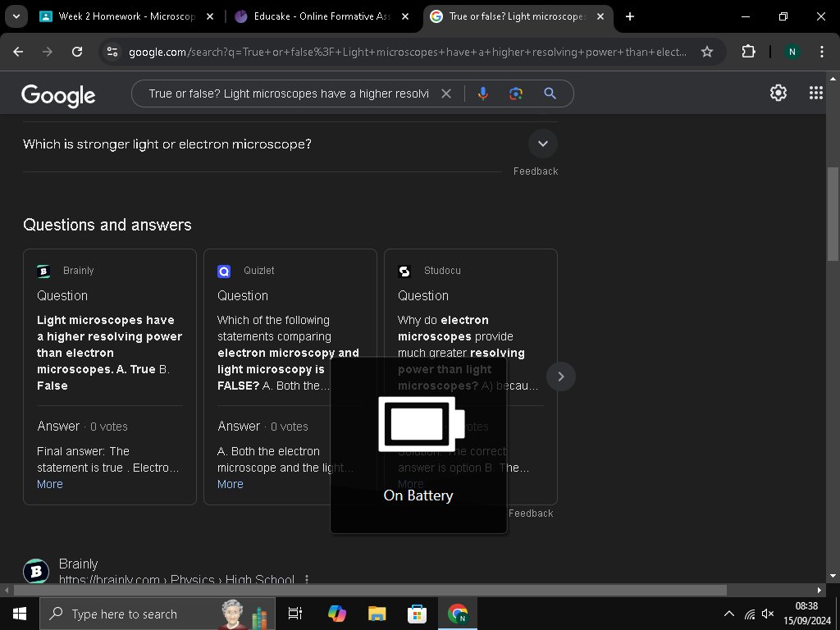Click Feedback under People also ask
Image resolution: width=840 pixels, height=630 pixels.
pos(536,171)
